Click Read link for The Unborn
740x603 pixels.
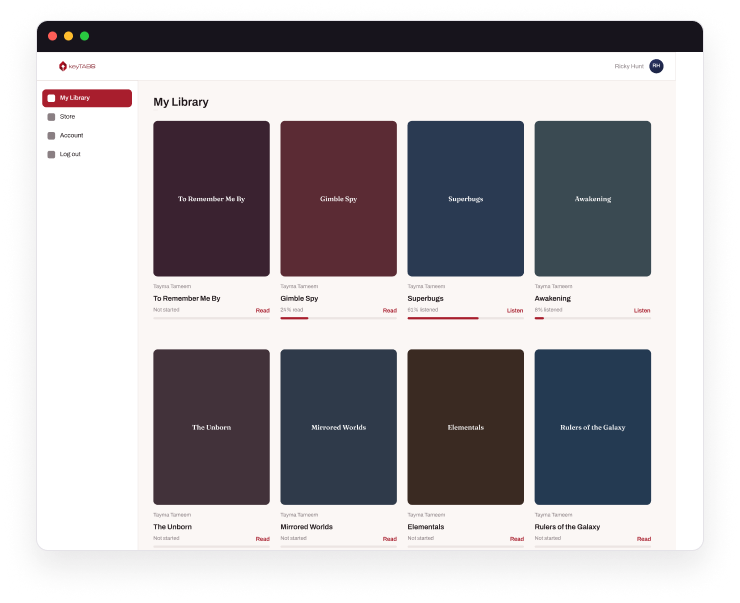pyautogui.click(x=262, y=539)
